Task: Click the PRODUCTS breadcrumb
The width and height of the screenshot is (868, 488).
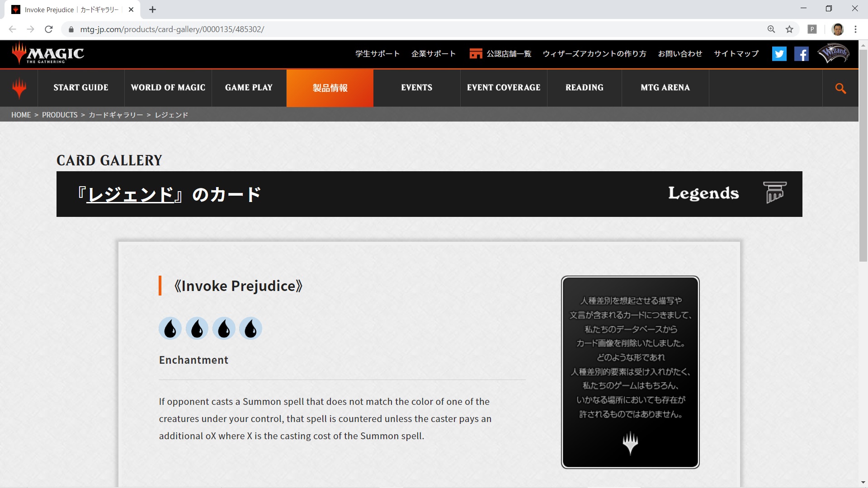Action: (x=60, y=115)
